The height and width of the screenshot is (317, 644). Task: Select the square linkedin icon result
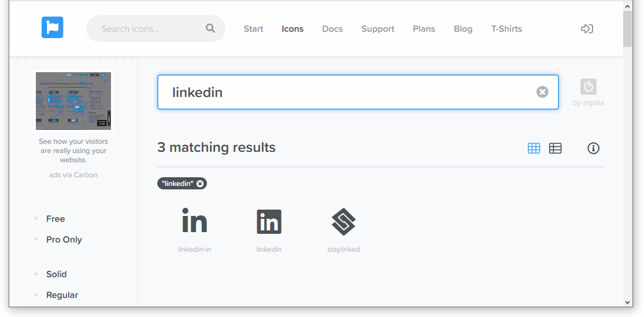[x=269, y=222]
